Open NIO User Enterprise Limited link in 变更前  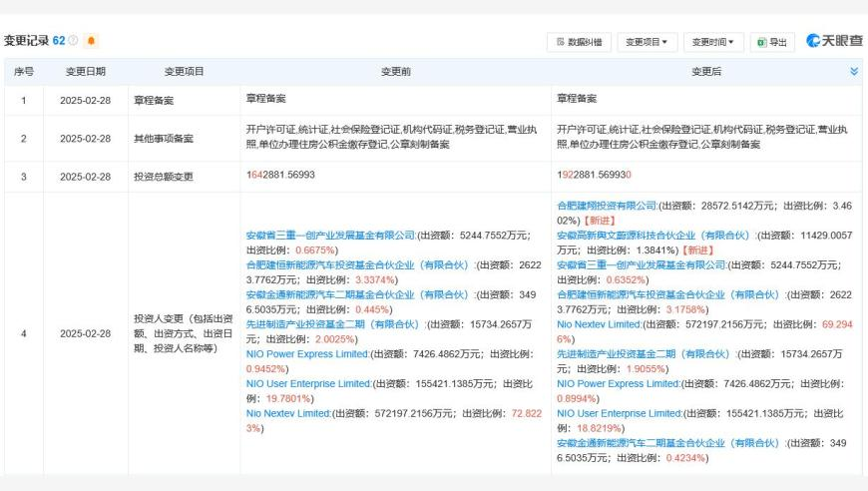[309, 383]
